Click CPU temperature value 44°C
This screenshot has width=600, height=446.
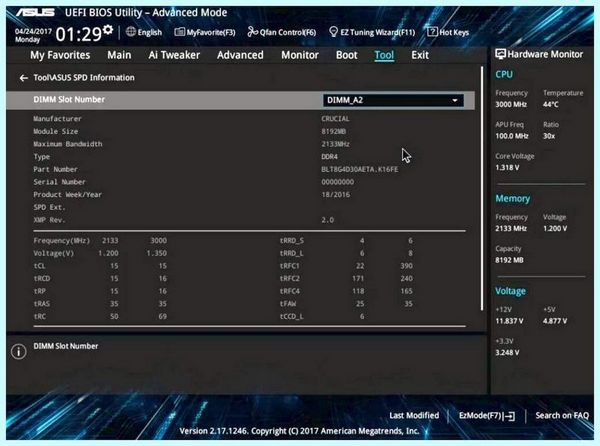[x=550, y=104]
